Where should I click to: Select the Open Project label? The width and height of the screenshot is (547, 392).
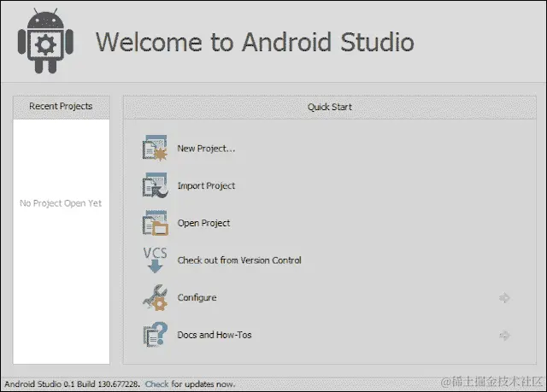click(203, 223)
